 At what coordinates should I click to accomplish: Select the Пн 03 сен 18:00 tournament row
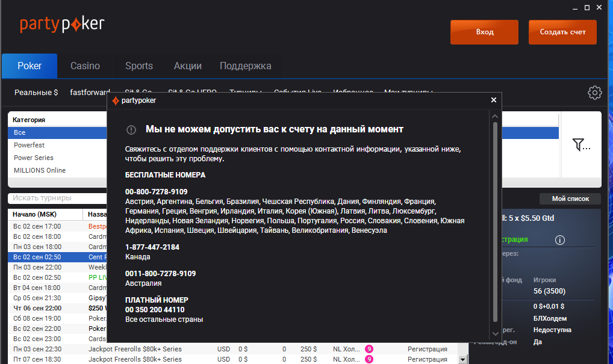[57, 247]
